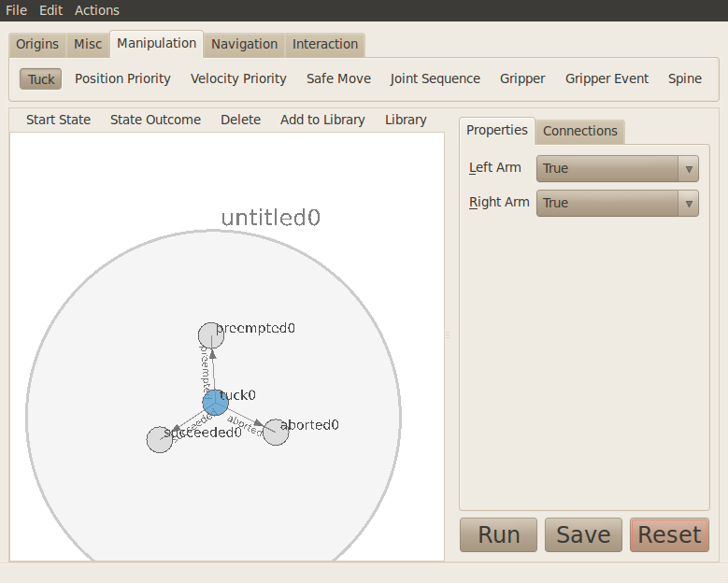The height and width of the screenshot is (583, 728).
Task: Click the preempted0 outcome node
Action: pos(211,335)
